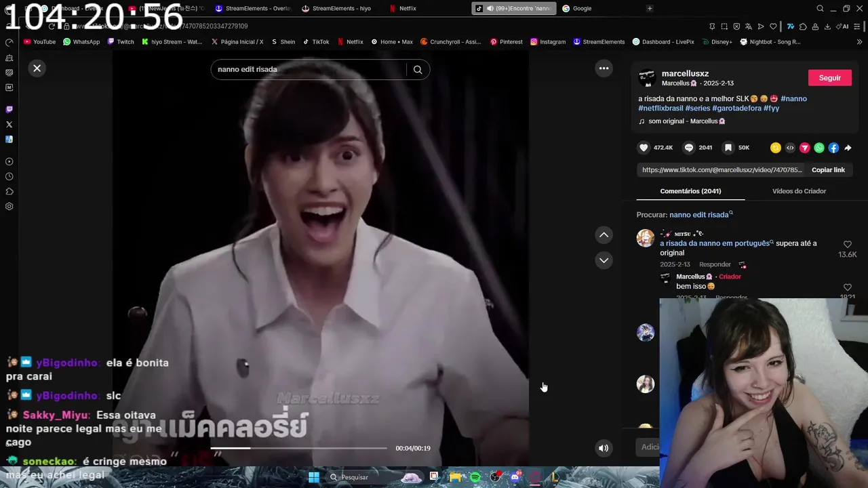Screen dimensions: 868x488
Task: Share video to WhatsApp icon
Action: [819, 148]
